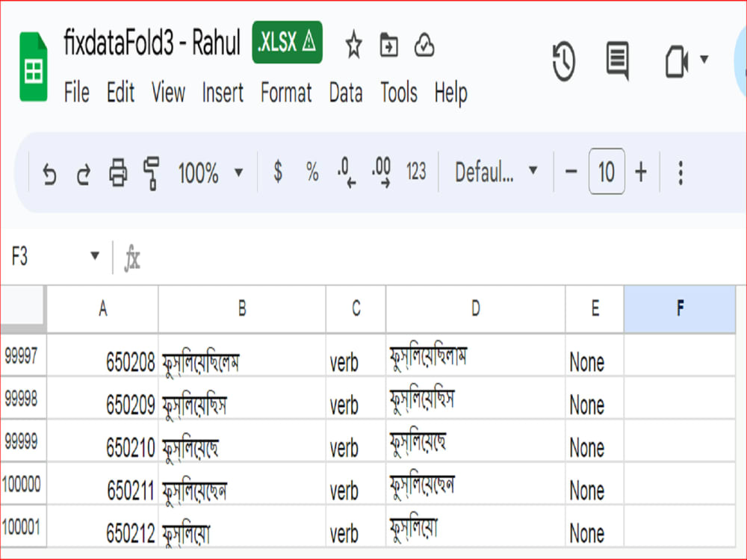The width and height of the screenshot is (747, 560).
Task: Open the File menu
Action: click(x=77, y=92)
